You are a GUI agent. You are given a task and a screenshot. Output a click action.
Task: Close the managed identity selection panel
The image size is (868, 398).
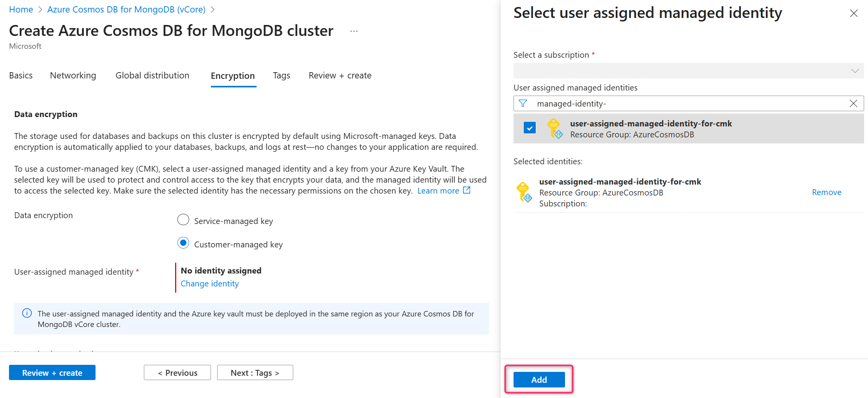coord(854,13)
